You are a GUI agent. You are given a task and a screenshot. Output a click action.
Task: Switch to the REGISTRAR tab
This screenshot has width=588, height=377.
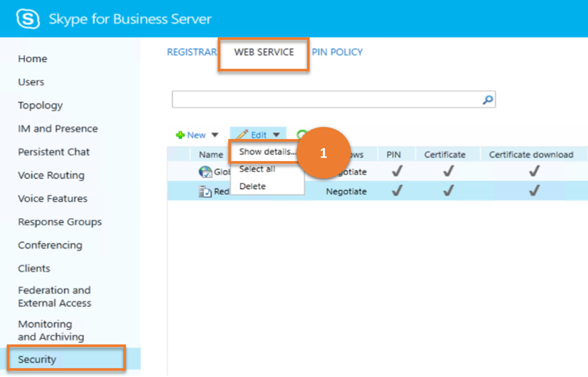pos(192,52)
